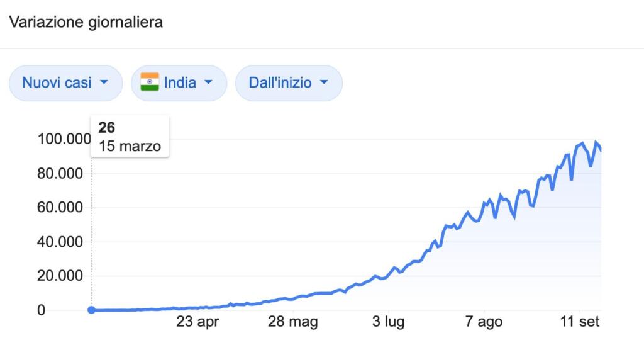Open the Dall'inizio time range dropdown

[289, 83]
